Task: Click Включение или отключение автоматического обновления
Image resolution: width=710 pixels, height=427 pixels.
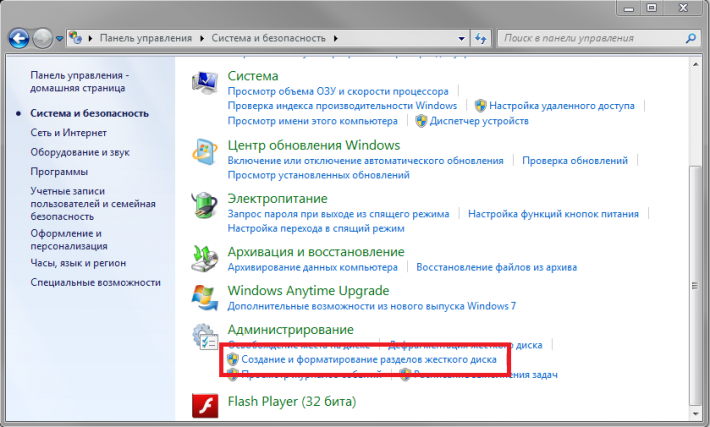Action: pos(365,161)
